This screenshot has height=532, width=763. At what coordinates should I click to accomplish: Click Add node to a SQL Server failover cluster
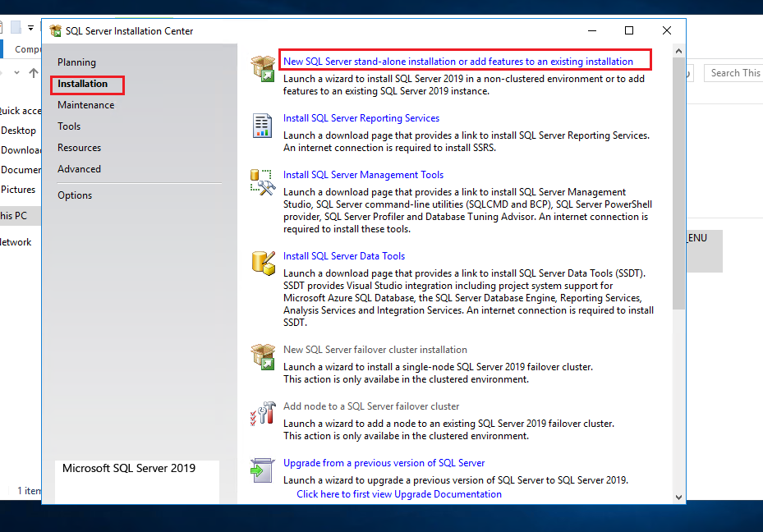(x=371, y=406)
